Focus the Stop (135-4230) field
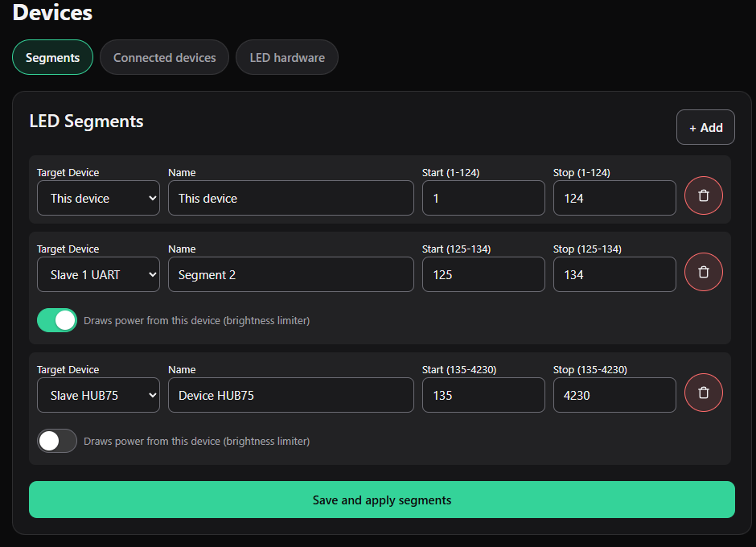The height and width of the screenshot is (547, 756). point(614,395)
